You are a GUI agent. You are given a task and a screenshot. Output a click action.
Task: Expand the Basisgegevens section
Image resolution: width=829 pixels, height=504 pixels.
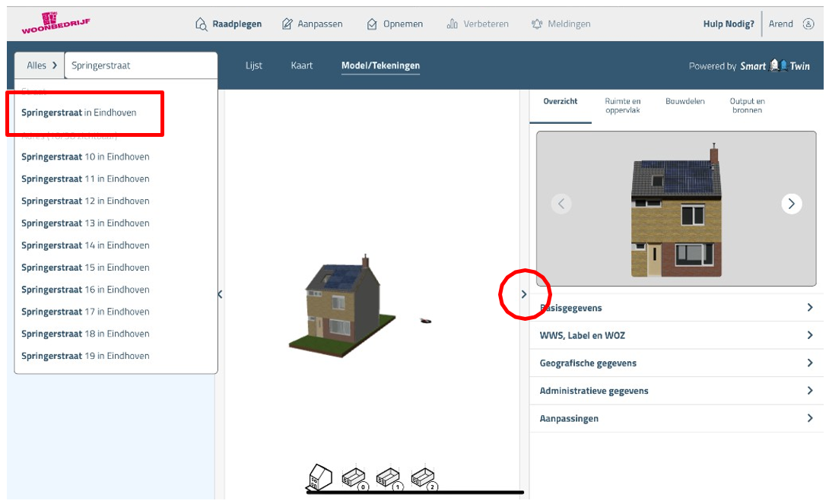pos(676,308)
